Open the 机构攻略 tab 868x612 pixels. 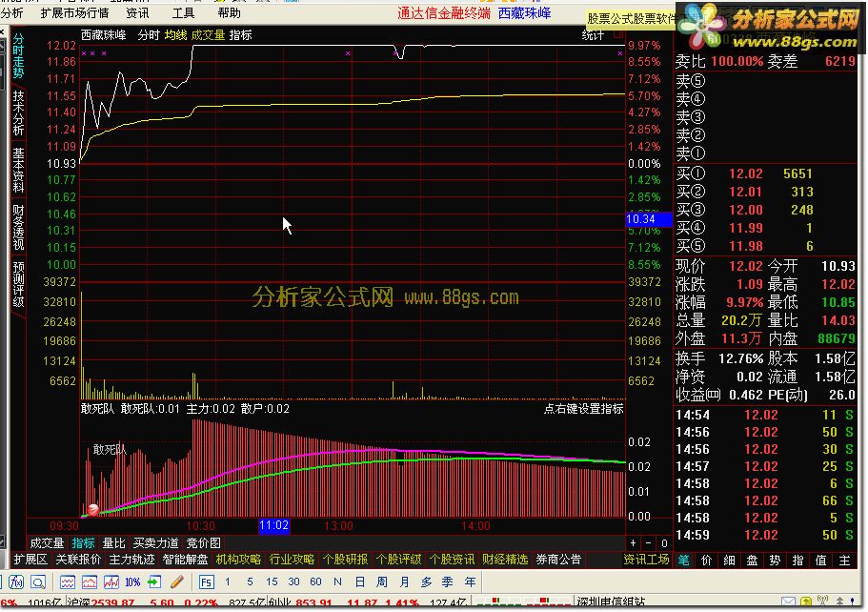[x=238, y=560]
